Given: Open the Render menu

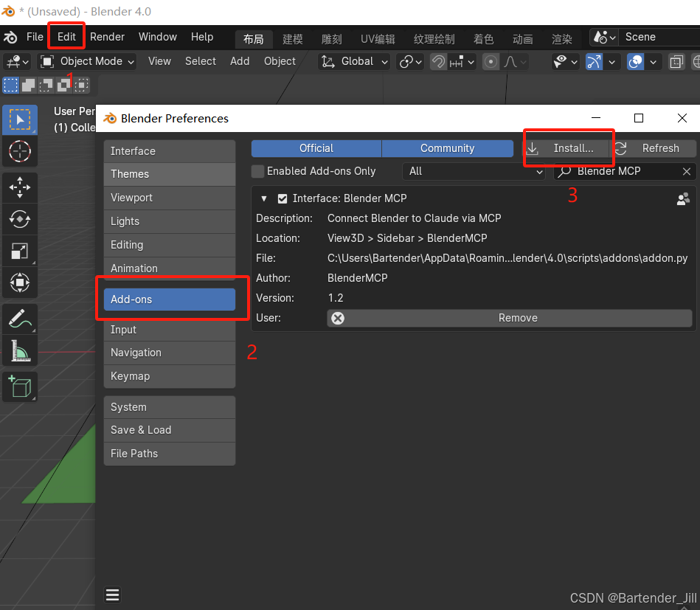Looking at the screenshot, I should pos(107,37).
